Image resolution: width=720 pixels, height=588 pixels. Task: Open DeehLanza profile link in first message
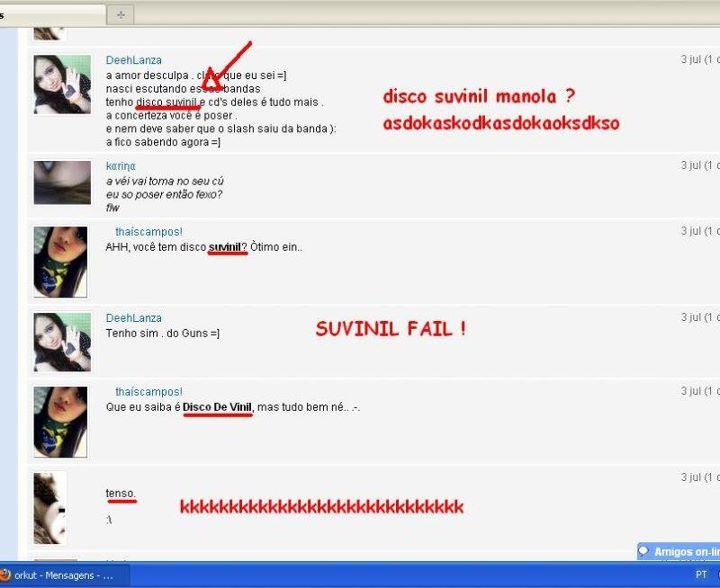[x=134, y=60]
